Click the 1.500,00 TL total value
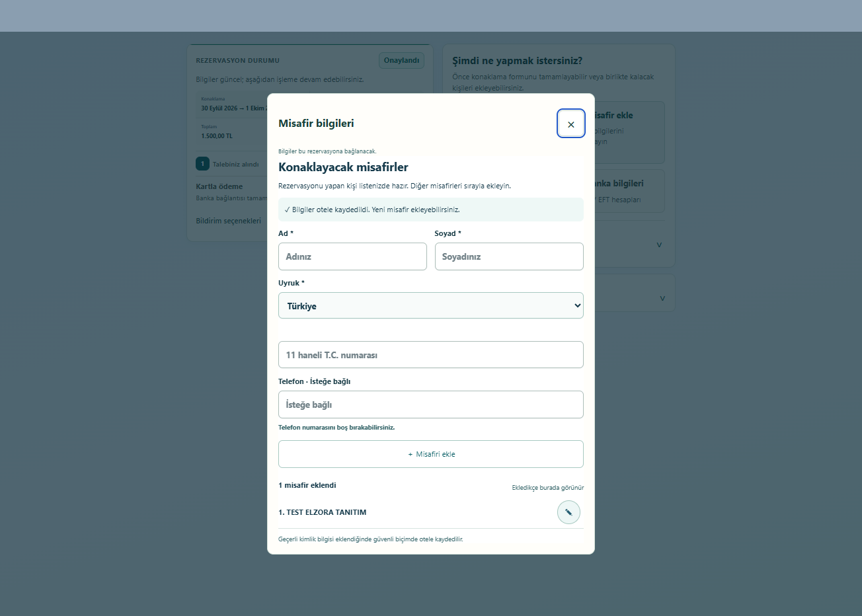862x616 pixels. pyautogui.click(x=217, y=136)
